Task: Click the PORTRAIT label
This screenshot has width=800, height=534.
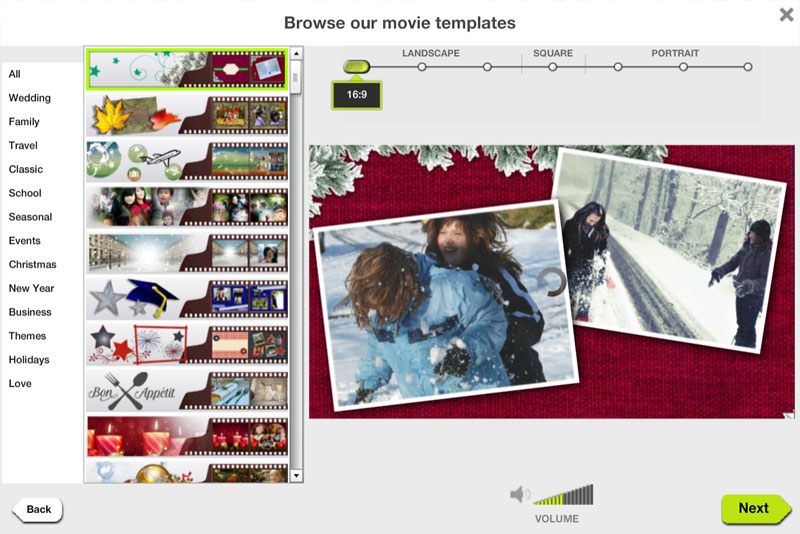Action: point(675,53)
